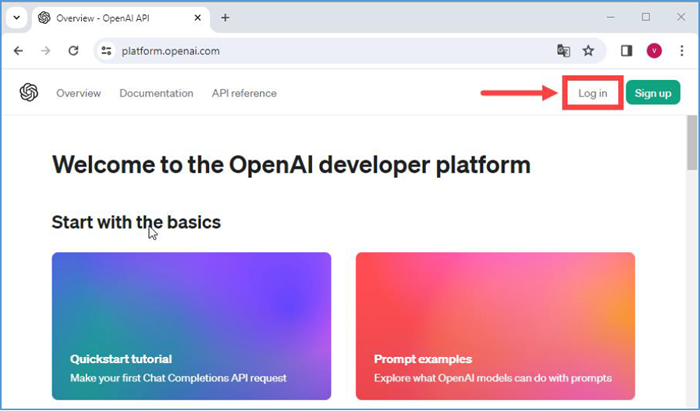The height and width of the screenshot is (411, 700).
Task: Open the Prompt examples card
Action: coord(496,326)
